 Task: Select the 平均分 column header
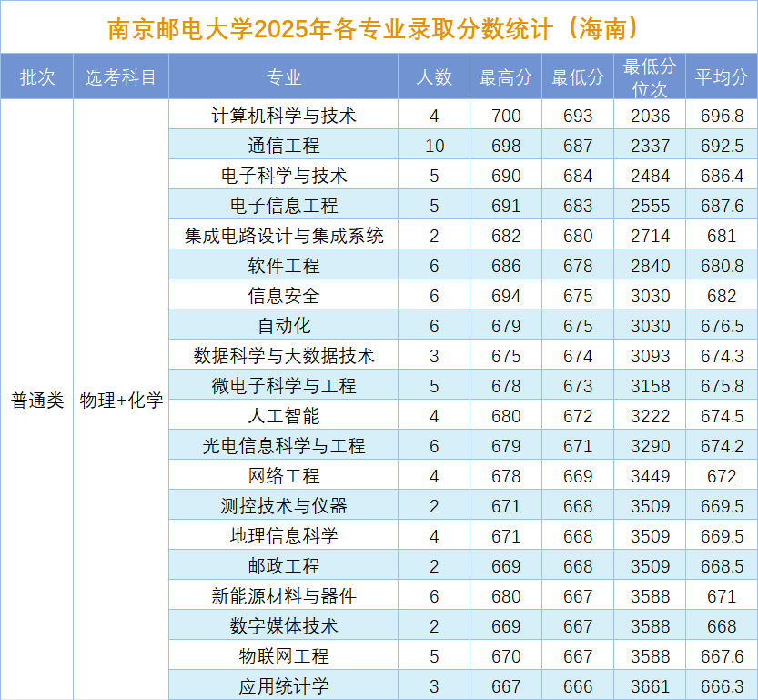click(722, 76)
